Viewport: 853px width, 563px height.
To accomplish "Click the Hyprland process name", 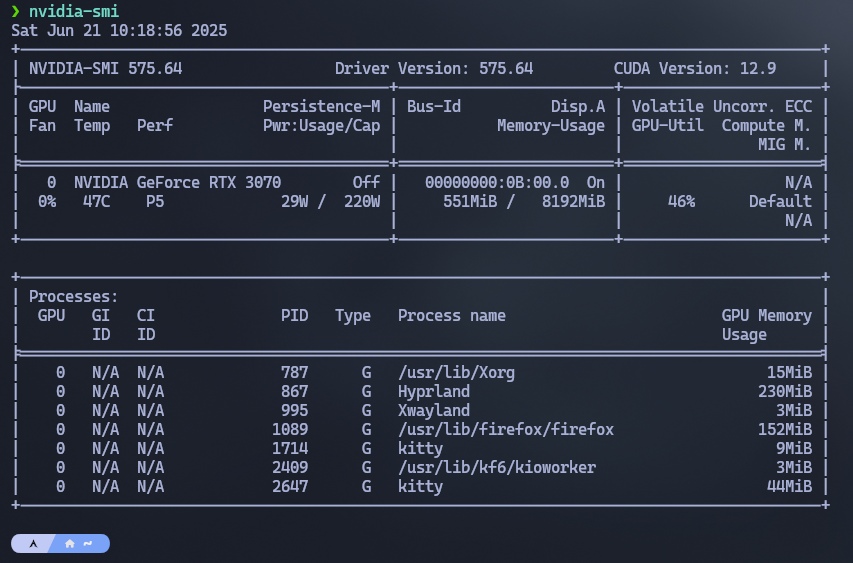I will point(434,392).
